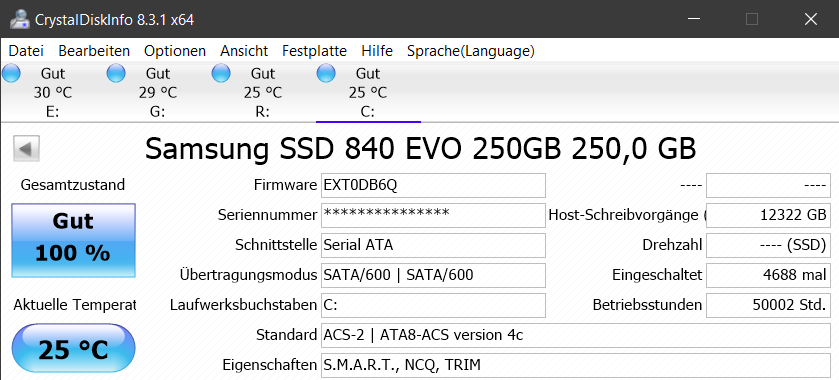
Task: Open the Festplatte menu
Action: click(315, 51)
